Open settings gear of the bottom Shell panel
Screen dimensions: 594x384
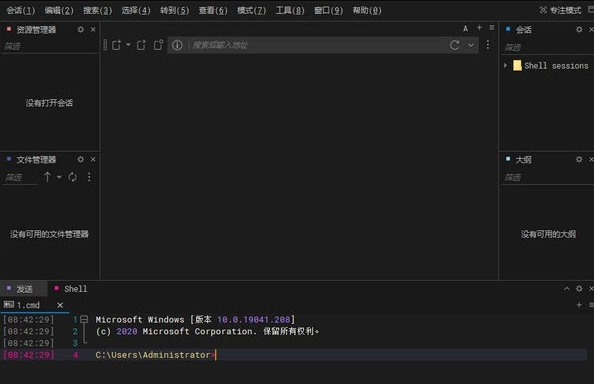pos(579,289)
